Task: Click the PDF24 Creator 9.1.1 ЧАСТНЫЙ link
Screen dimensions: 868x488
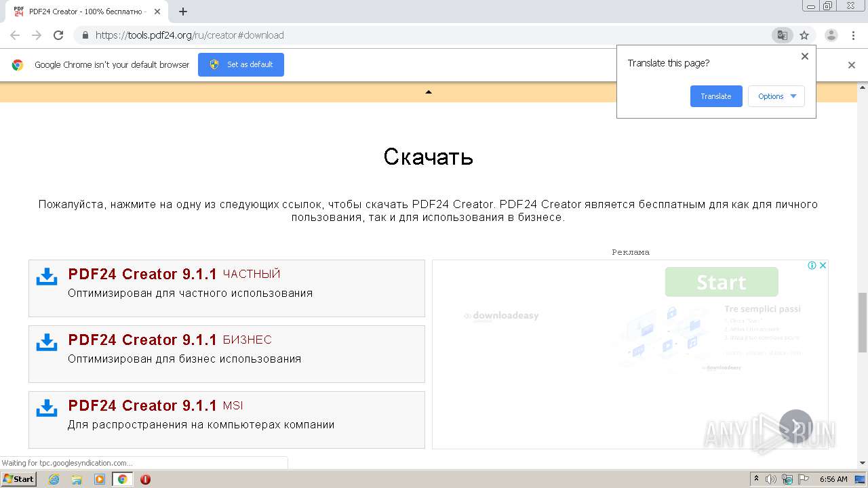Action: pos(174,274)
